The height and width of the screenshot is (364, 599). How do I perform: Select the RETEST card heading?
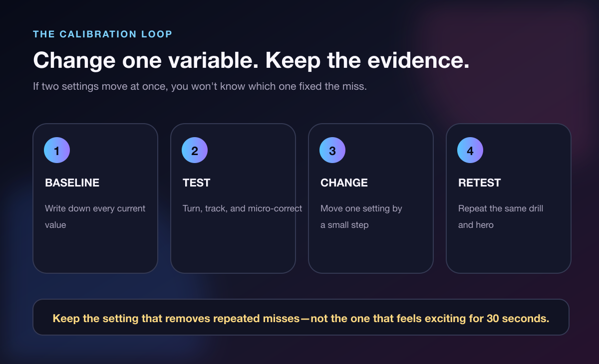click(x=480, y=183)
